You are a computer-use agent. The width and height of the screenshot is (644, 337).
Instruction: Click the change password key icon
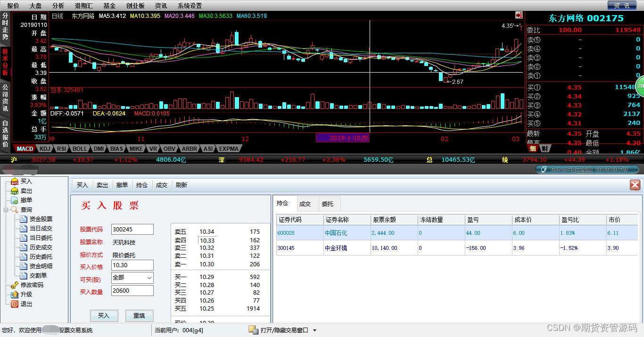15,285
